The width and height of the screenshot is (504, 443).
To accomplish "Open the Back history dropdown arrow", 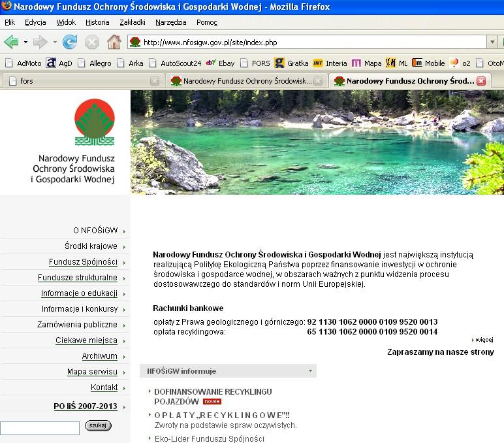I will (25, 42).
